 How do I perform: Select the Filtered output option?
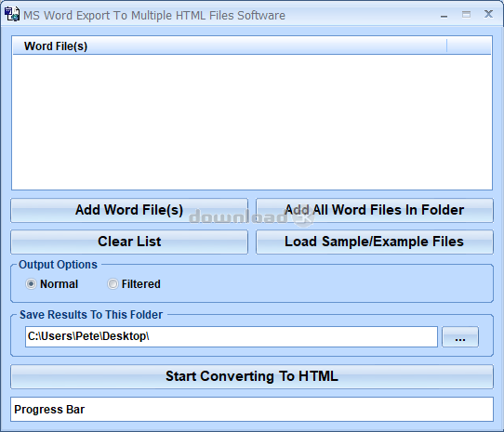pyautogui.click(x=113, y=284)
